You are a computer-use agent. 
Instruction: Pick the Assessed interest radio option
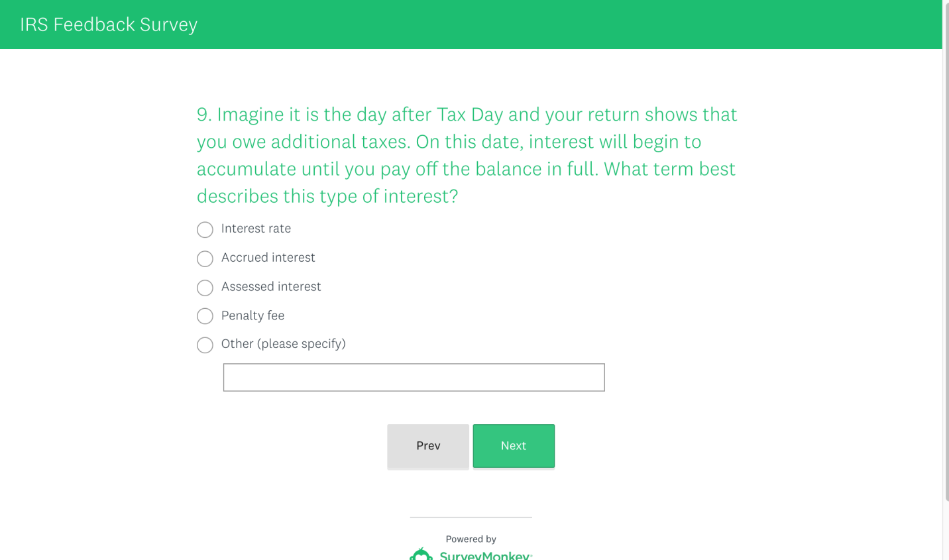pos(205,288)
